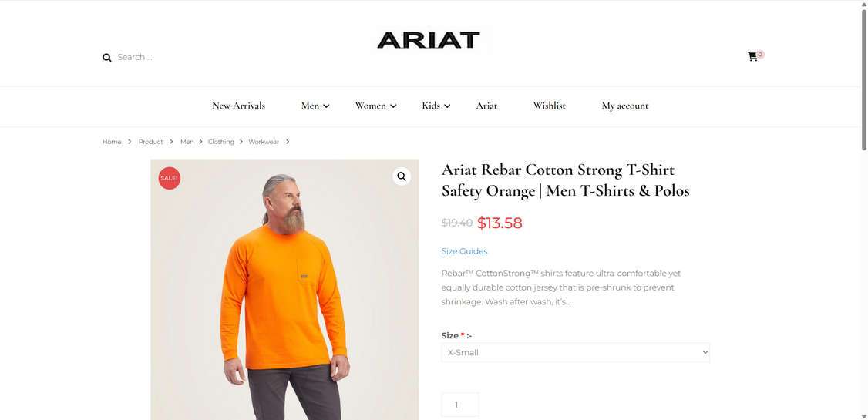Go to Workwear breadcrumb link
Image resolution: width=868 pixels, height=420 pixels.
[264, 143]
